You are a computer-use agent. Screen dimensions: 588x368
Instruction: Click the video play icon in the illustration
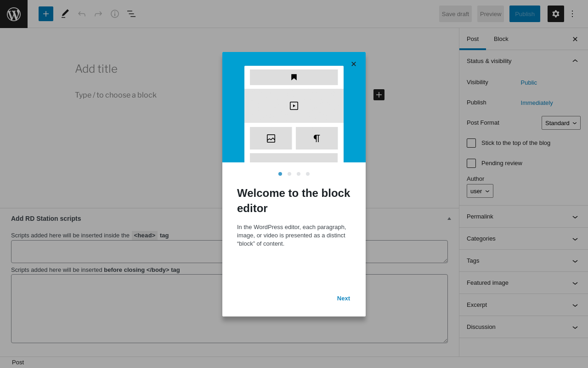[x=294, y=106]
